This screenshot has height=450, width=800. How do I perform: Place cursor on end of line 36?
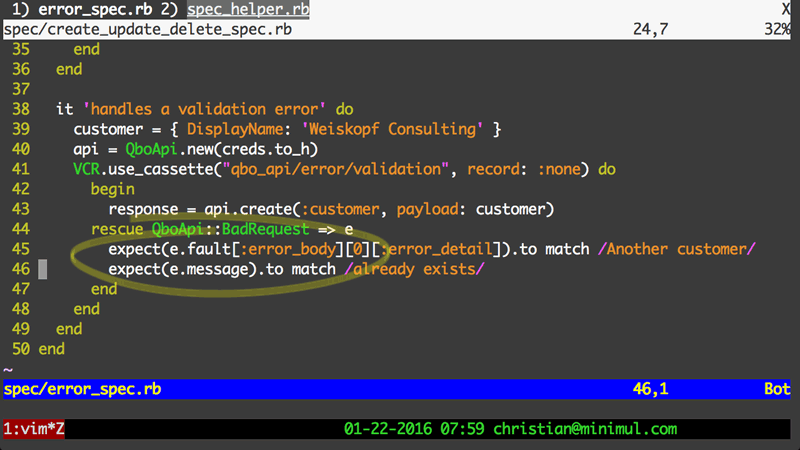(69, 69)
